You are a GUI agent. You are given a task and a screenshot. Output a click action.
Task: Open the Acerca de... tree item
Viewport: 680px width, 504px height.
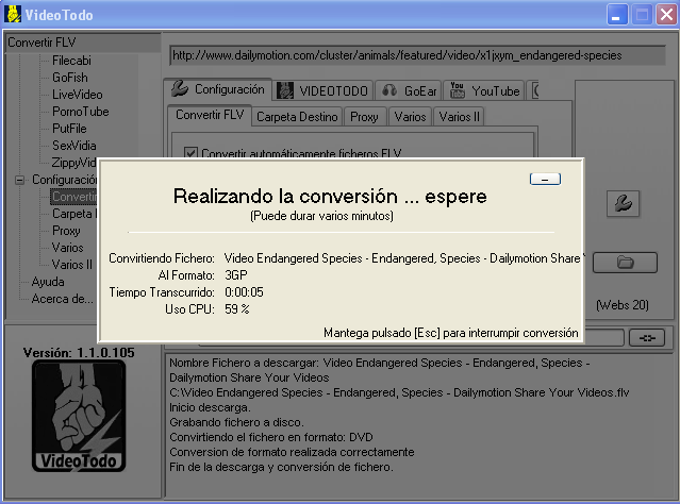click(x=62, y=299)
